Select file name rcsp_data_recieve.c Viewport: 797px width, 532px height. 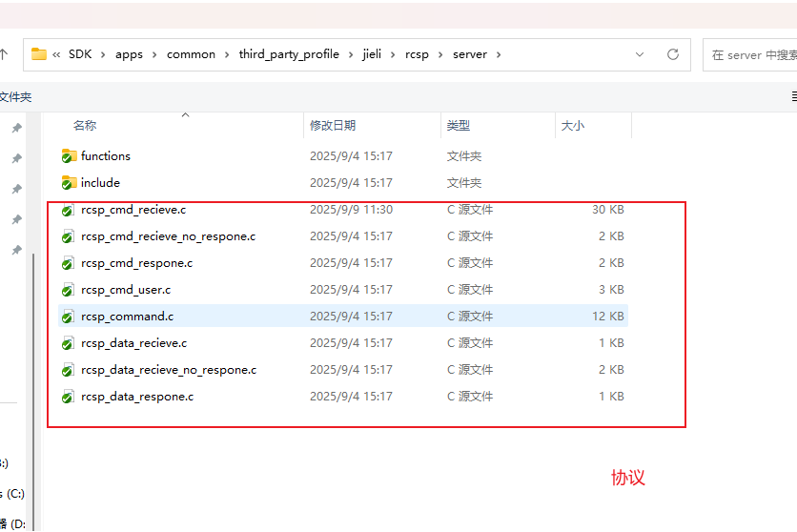(134, 343)
